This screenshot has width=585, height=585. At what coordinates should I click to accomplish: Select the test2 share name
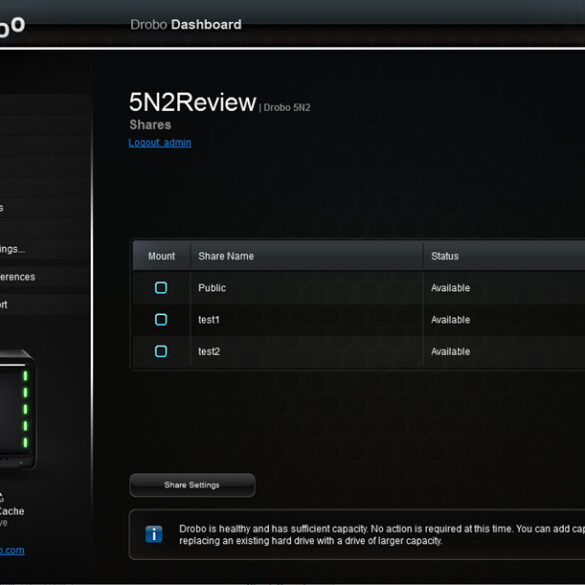pos(209,351)
